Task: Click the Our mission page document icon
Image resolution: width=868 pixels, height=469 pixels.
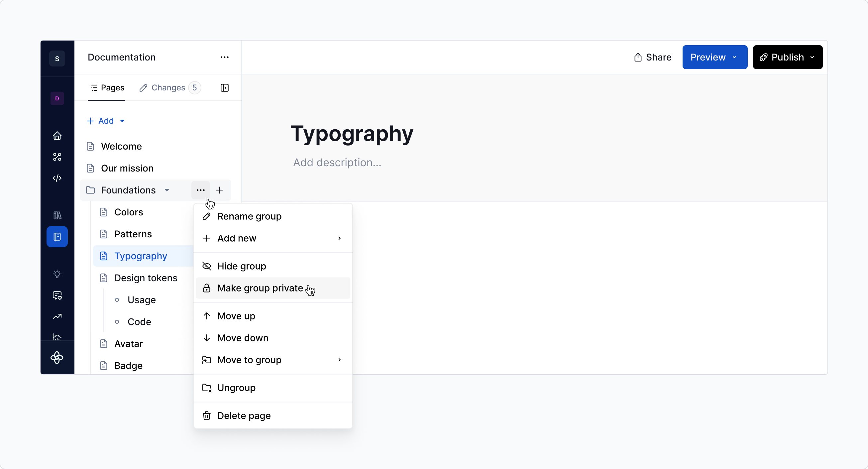Action: tap(90, 168)
